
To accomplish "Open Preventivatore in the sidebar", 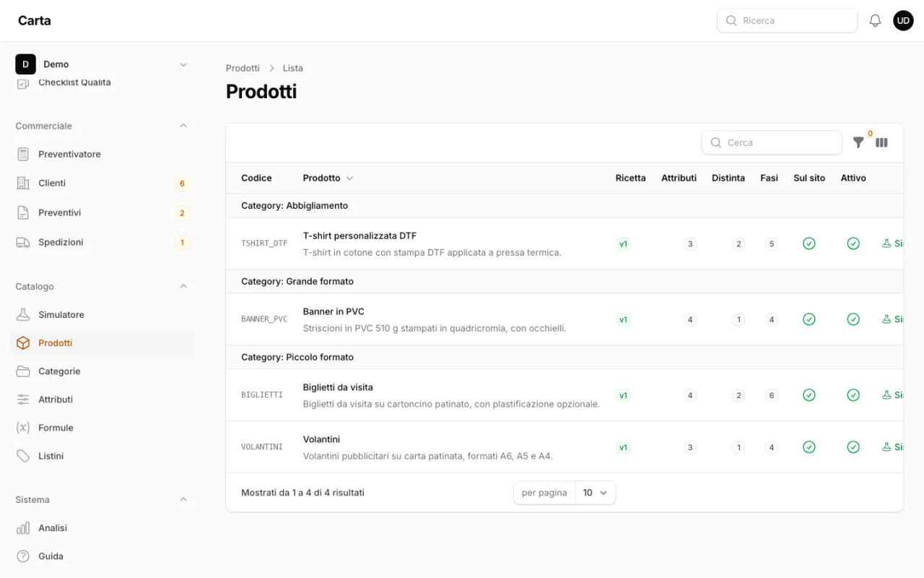I will coord(102,154).
